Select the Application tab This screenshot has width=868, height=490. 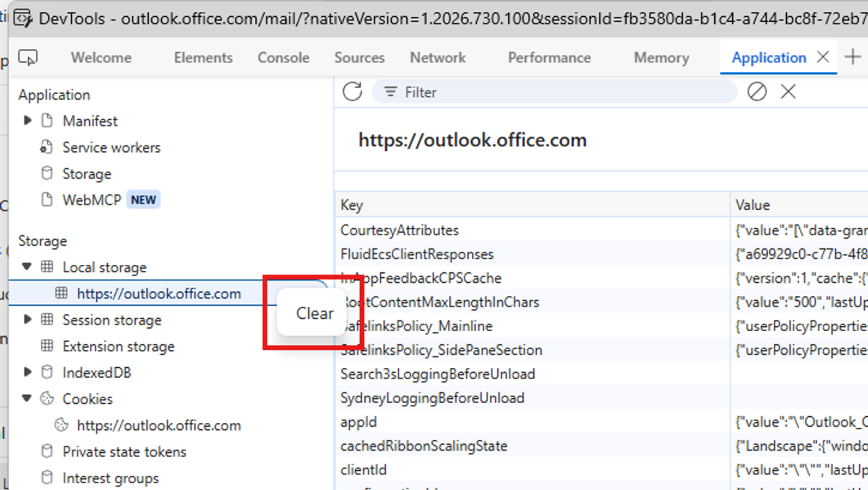[x=769, y=58]
